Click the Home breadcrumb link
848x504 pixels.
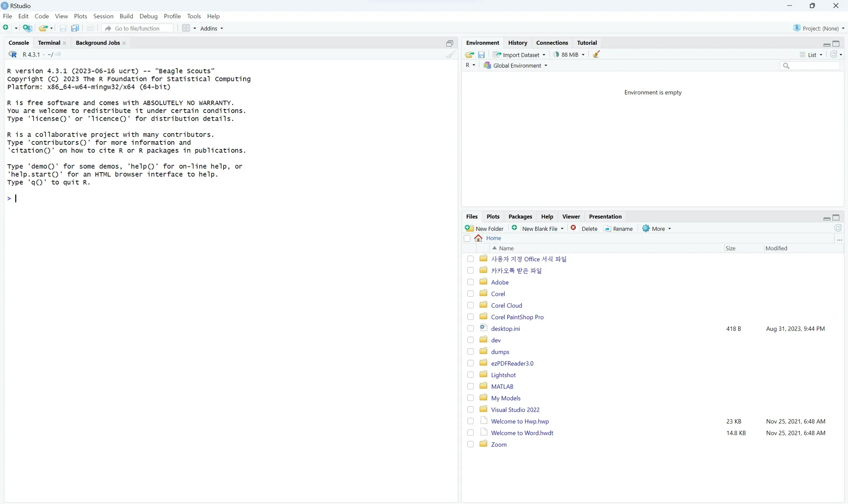493,238
